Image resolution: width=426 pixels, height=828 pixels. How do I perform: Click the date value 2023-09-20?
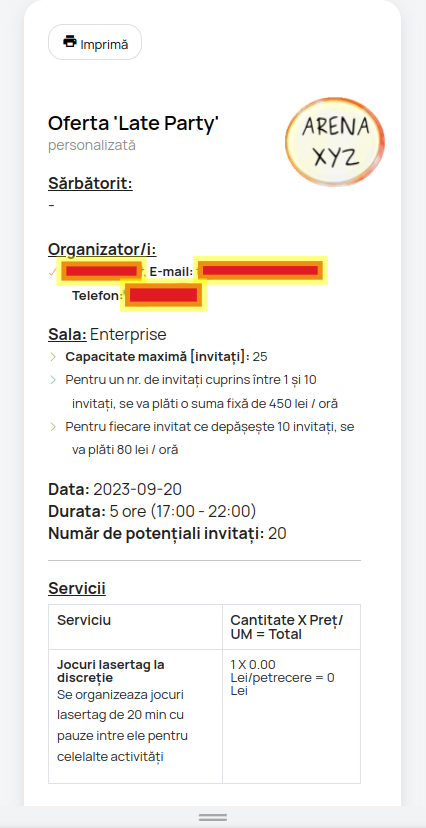(137, 490)
